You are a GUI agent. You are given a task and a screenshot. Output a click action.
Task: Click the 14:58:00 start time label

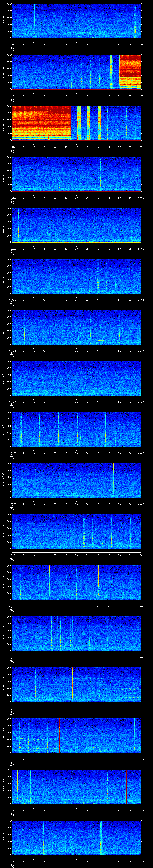(12, 657)
